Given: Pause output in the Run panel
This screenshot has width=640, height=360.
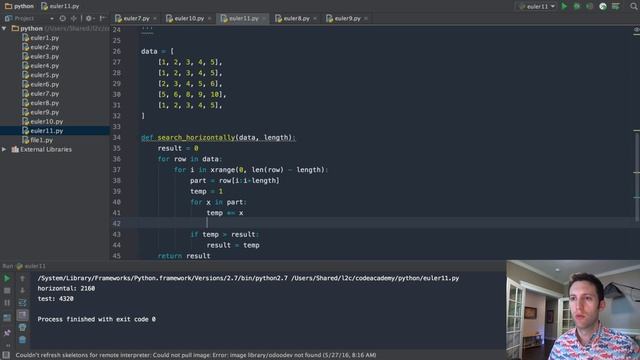Looking at the screenshot, I should (x=7, y=303).
